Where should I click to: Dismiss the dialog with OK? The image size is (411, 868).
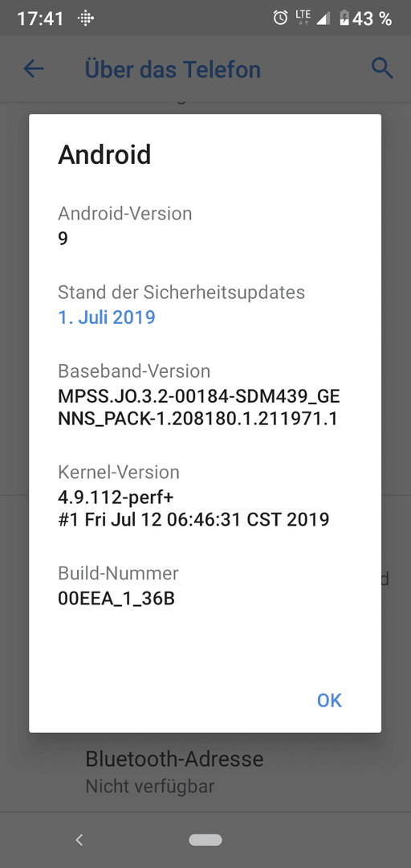click(329, 700)
